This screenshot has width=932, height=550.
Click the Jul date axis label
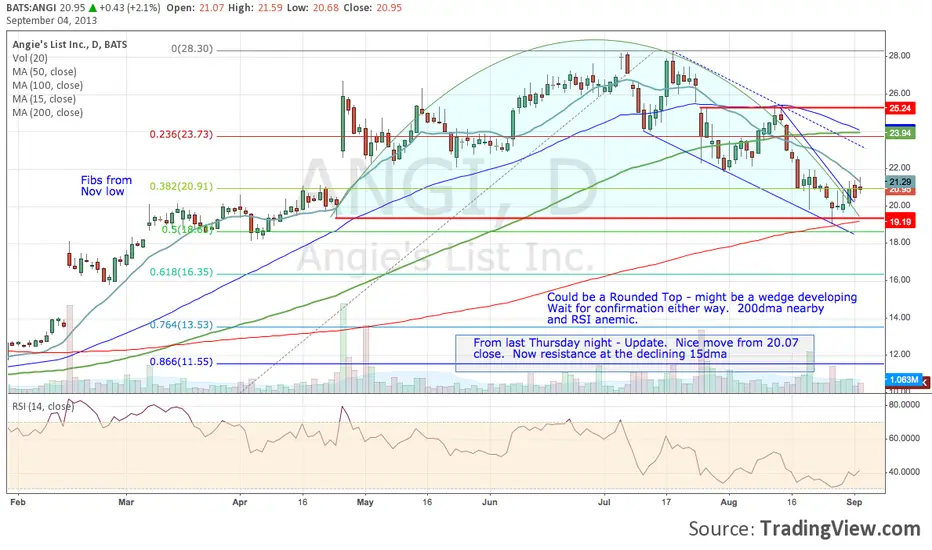click(x=604, y=502)
